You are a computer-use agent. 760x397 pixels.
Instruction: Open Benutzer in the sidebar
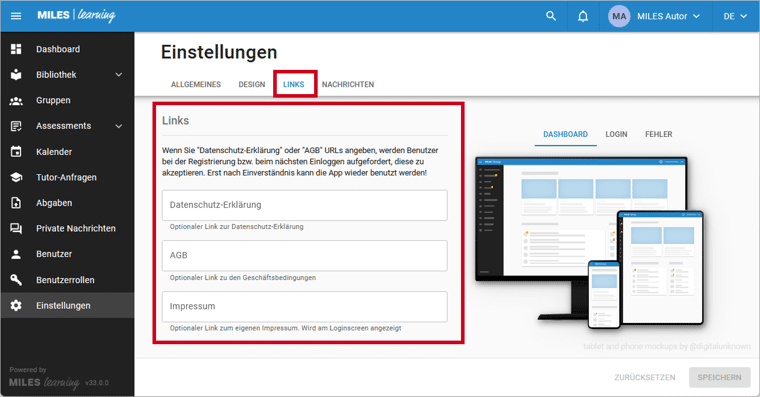click(67, 254)
